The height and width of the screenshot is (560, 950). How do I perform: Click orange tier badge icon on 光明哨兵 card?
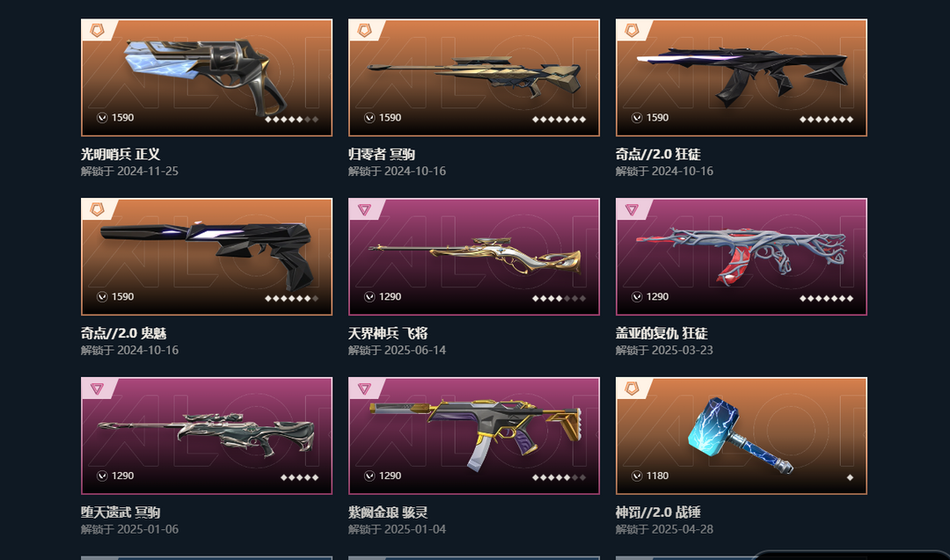97,30
